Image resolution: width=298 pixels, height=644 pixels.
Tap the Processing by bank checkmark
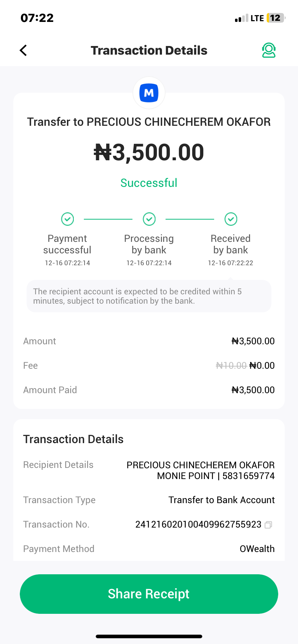[x=149, y=219]
